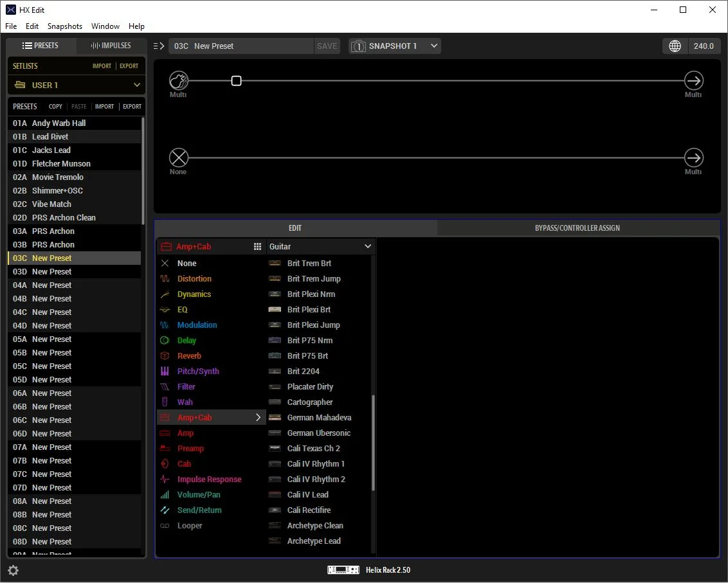Select the Cali Rectifire amp model

[x=319, y=510]
